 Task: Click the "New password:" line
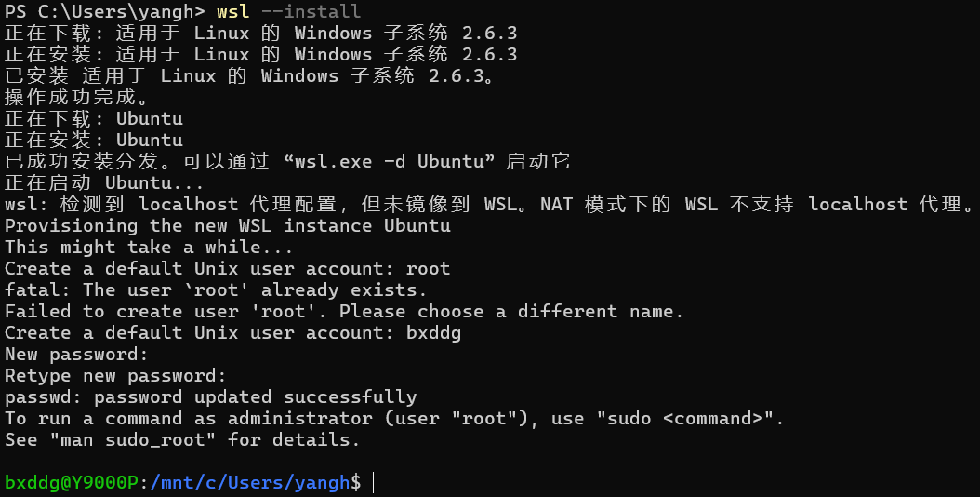(x=77, y=354)
